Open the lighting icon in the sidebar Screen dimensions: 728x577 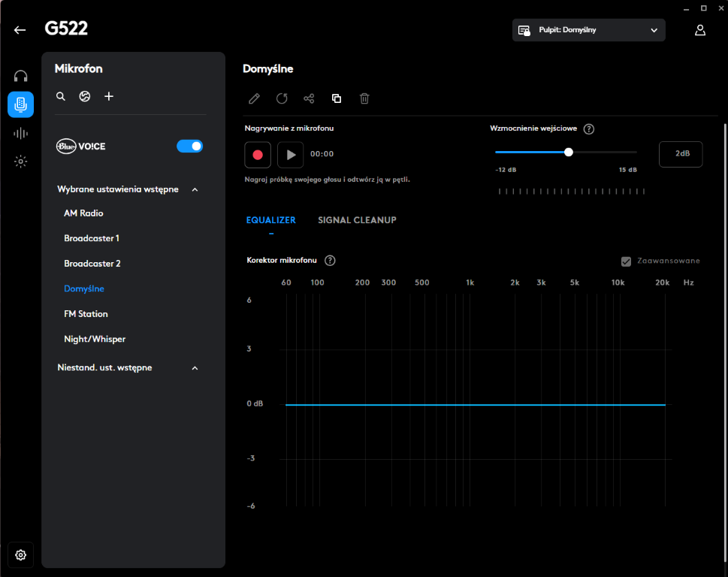(x=20, y=161)
